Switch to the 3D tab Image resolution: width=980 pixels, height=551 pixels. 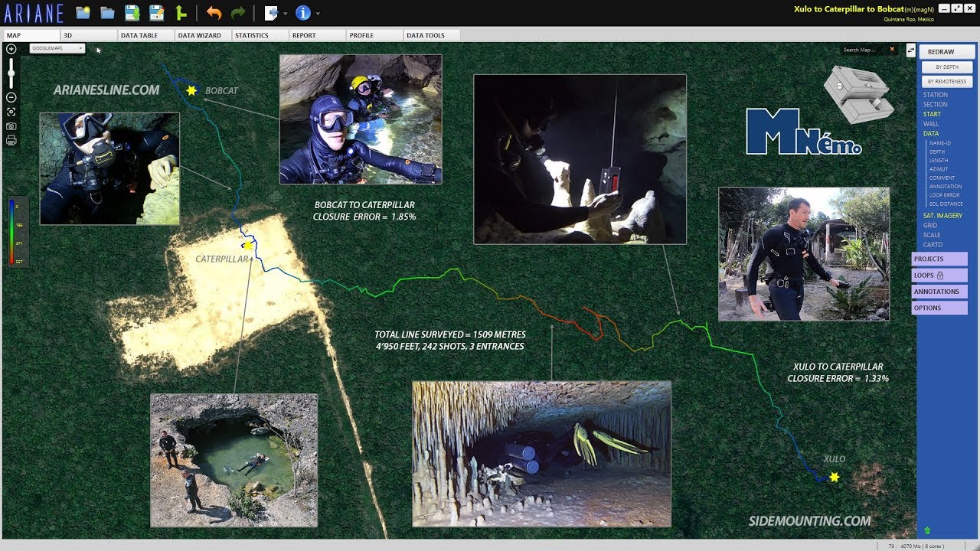click(x=88, y=35)
